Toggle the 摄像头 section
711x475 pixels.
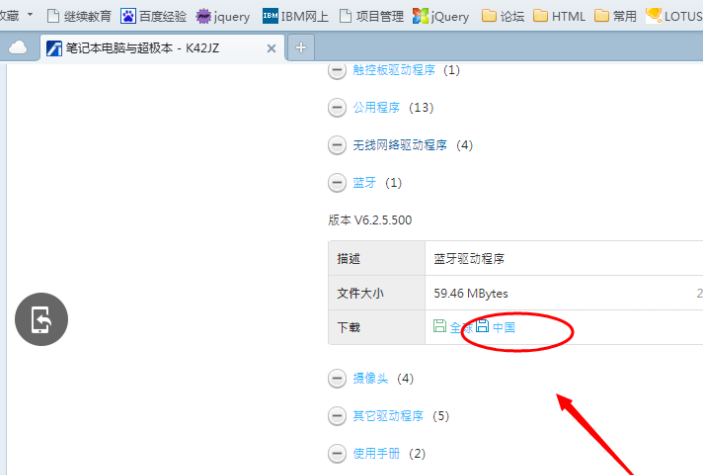click(337, 379)
